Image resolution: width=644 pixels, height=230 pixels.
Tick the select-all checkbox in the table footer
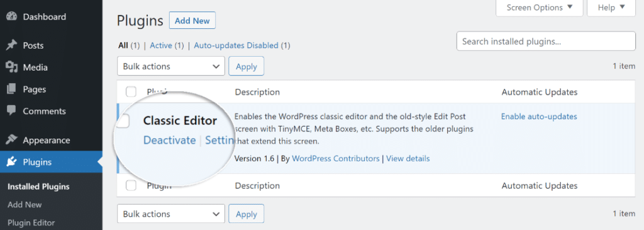(x=131, y=185)
